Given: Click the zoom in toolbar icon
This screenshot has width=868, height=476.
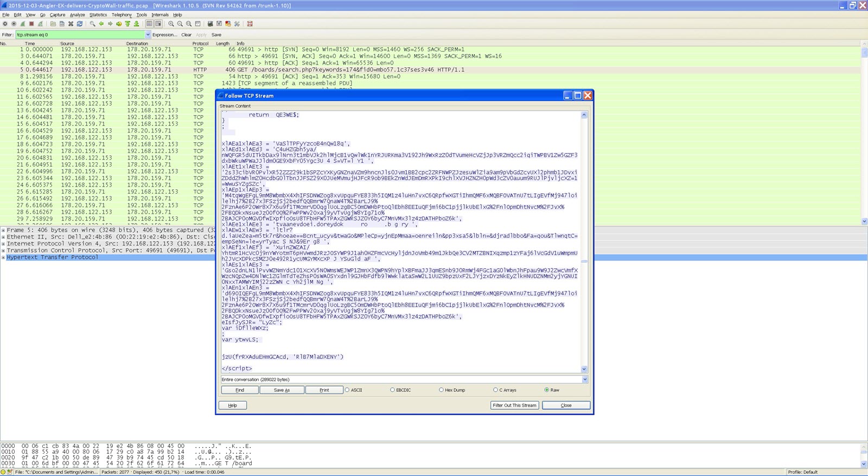Looking at the screenshot, I should tap(171, 24).
